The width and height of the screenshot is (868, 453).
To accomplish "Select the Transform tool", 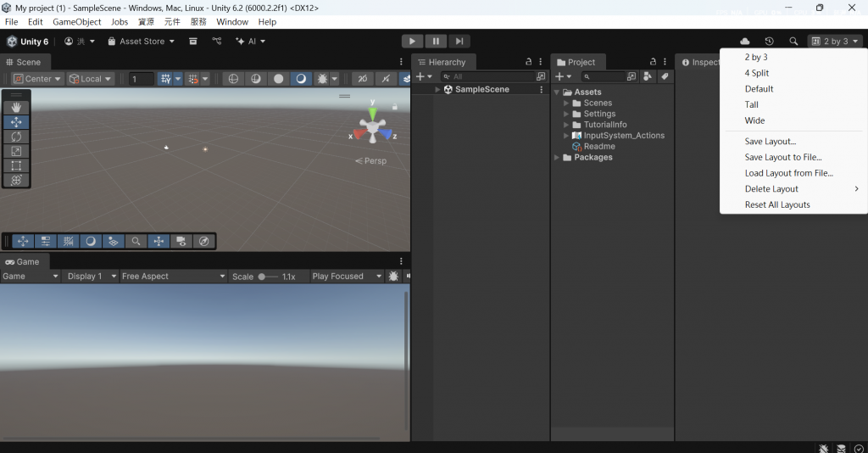I will click(x=16, y=180).
